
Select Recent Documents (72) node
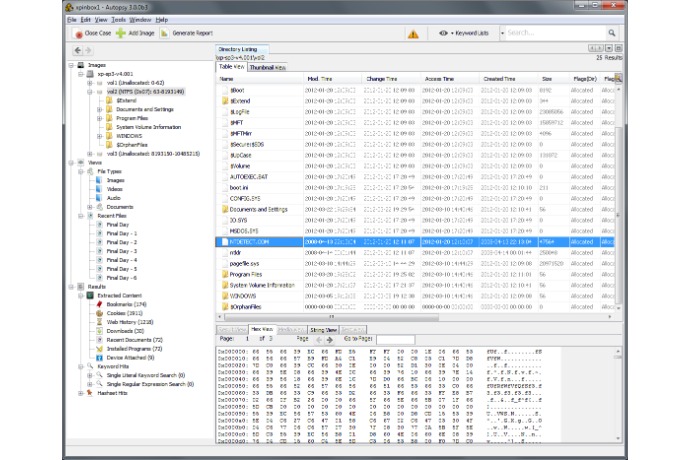click(135, 340)
